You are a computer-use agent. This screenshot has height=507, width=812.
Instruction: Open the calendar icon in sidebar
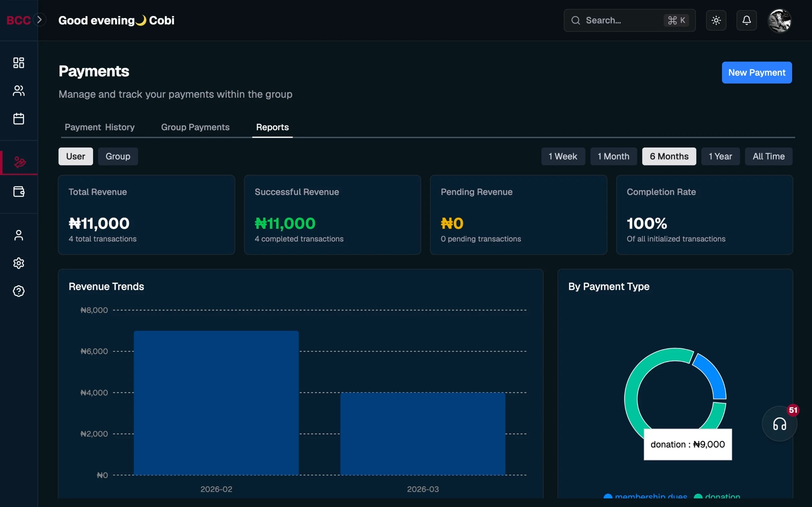click(19, 118)
